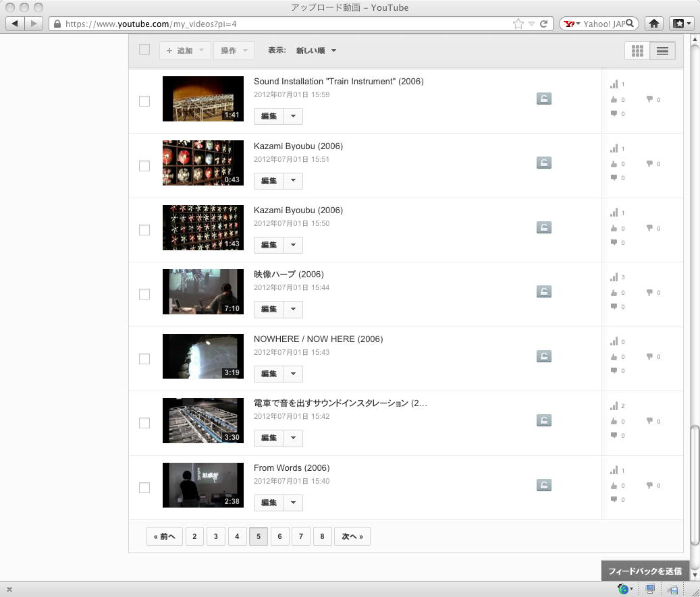The width and height of the screenshot is (700, 597).
Task: Open browser home page icon
Action: click(654, 24)
